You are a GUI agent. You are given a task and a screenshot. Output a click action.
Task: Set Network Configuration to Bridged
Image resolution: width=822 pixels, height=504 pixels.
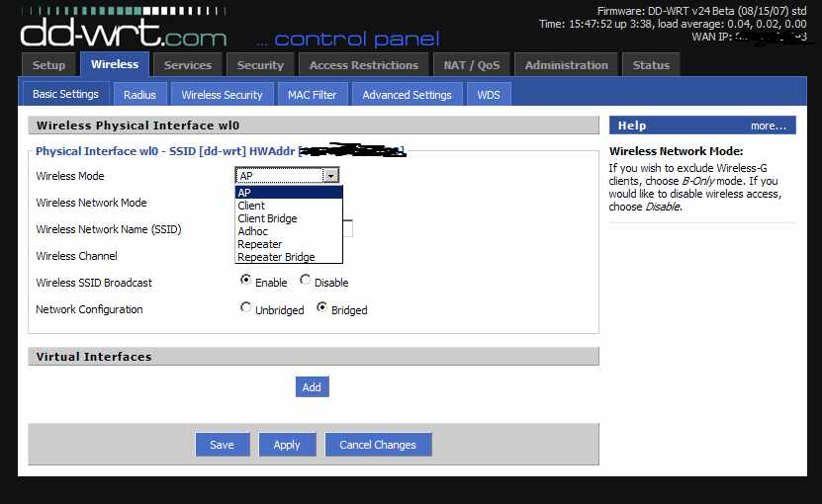321,307
